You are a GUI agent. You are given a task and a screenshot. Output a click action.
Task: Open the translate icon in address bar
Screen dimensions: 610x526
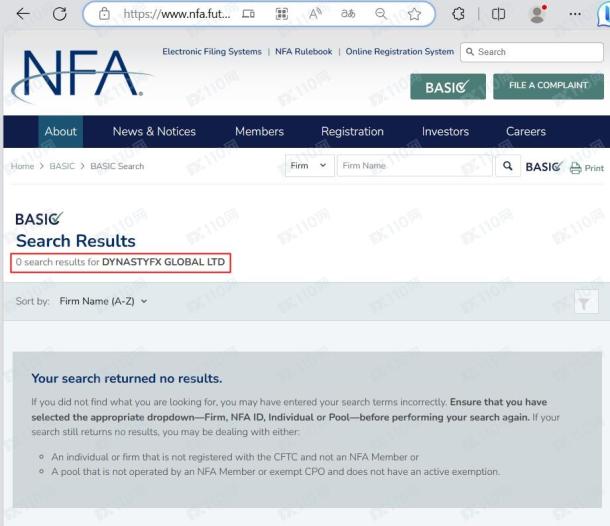348,14
